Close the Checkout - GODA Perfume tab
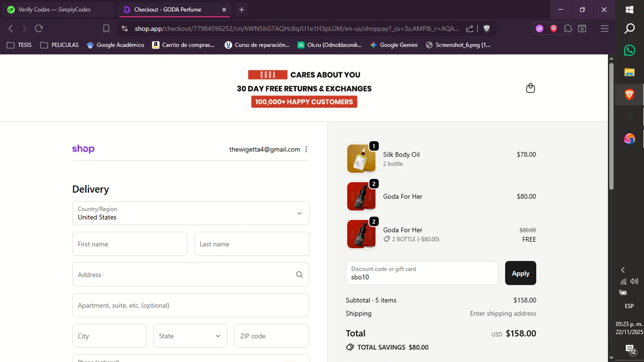Screen dimensions: 644x362 (x=224, y=9)
